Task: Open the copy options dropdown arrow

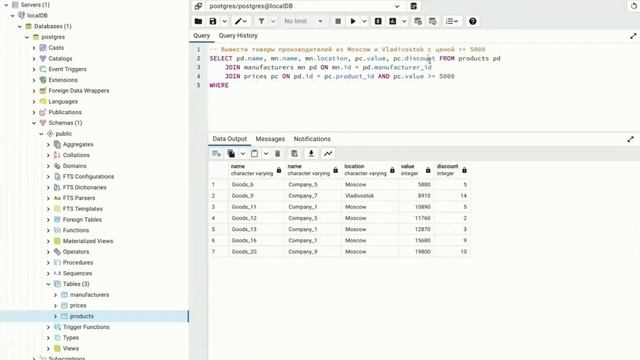Action: click(242, 153)
